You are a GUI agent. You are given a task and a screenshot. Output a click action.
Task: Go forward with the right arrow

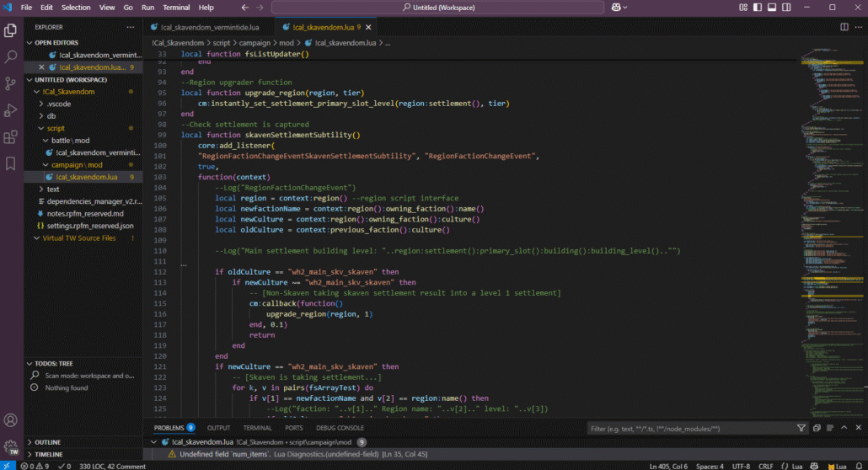260,8
